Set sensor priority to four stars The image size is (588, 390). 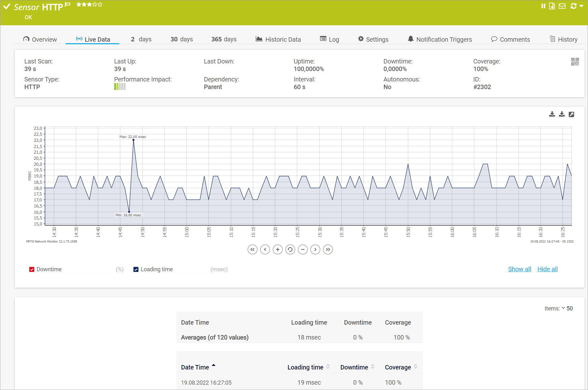coord(95,4)
